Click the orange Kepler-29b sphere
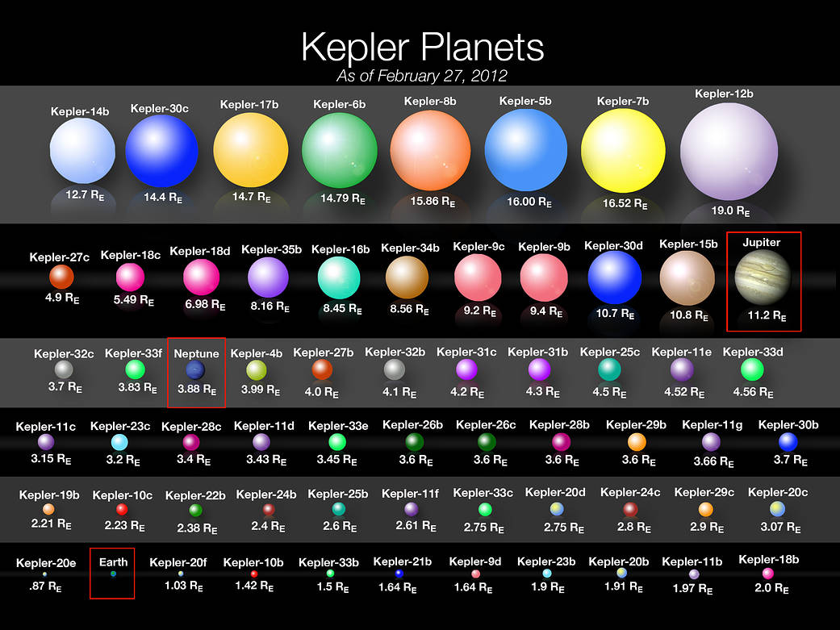The image size is (840, 630). click(x=637, y=442)
